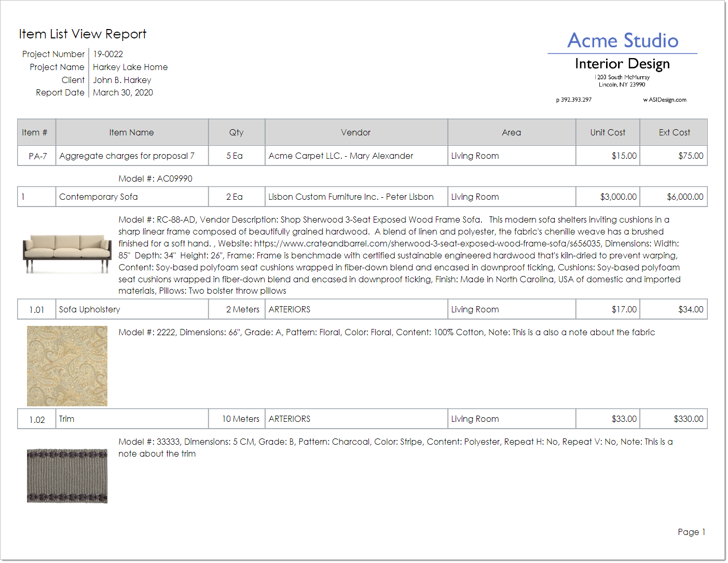This screenshot has width=728, height=563.
Task: Click the '5 Ea' quantity cell
Action: 237,156
